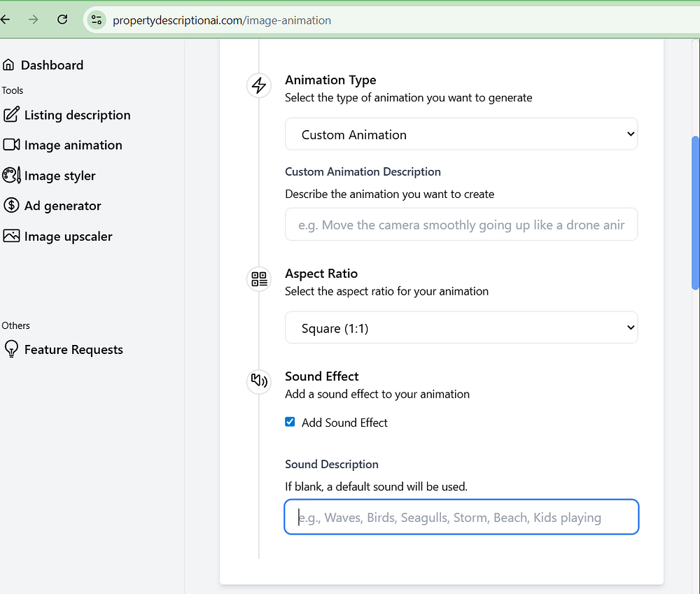Click the page's vertical scrollbar thumb
Viewport: 700px width, 594px height.
pyautogui.click(x=695, y=212)
